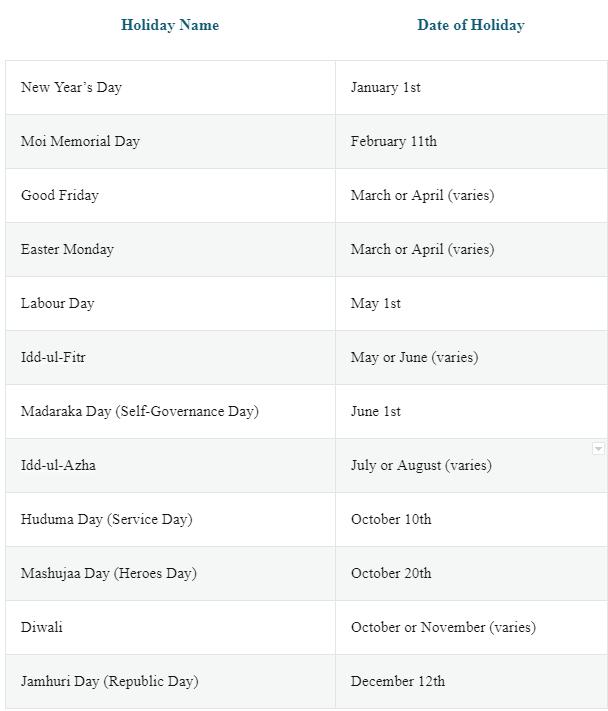
Task: Click the October 10th date cell
Action: (391, 519)
